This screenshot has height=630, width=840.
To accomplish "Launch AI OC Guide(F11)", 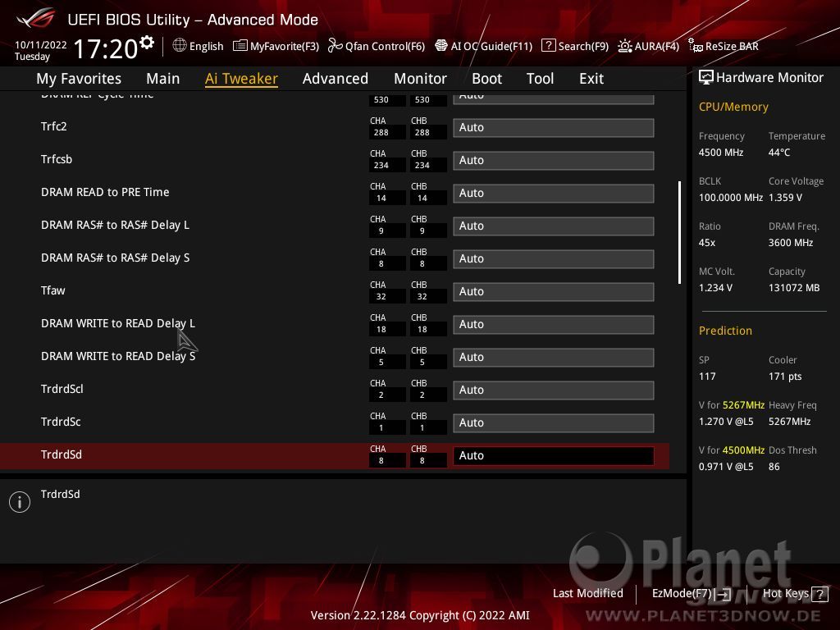I will [484, 46].
